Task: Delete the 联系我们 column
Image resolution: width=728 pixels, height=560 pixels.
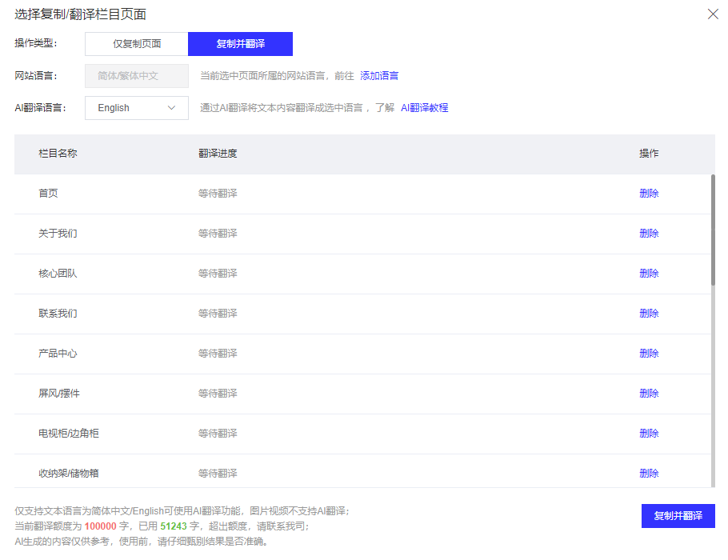Action: (649, 313)
